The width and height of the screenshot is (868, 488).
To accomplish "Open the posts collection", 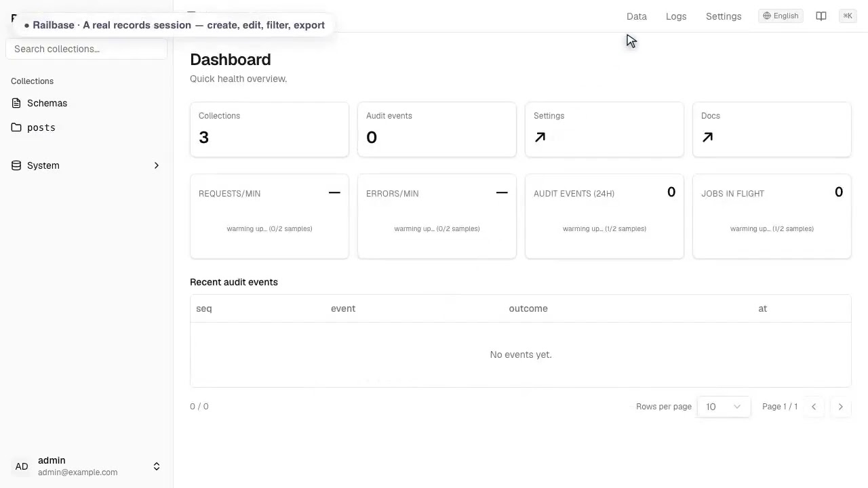I will (x=86, y=127).
